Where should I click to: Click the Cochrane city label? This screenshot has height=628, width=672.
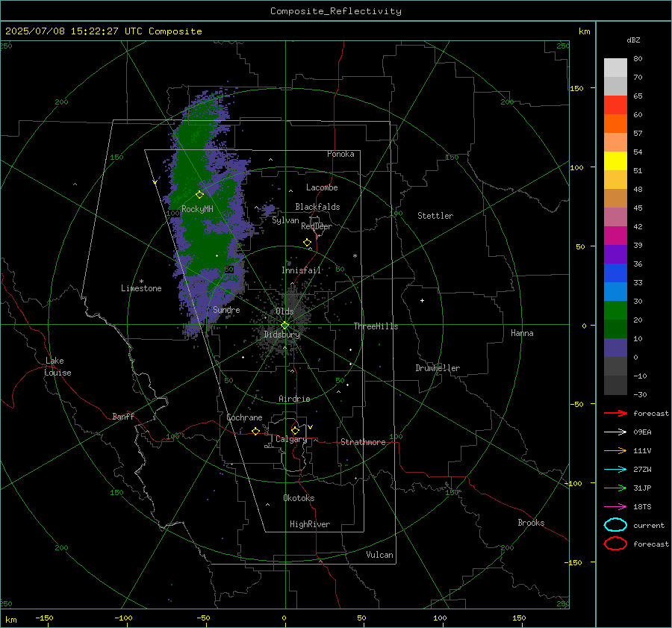point(244,417)
